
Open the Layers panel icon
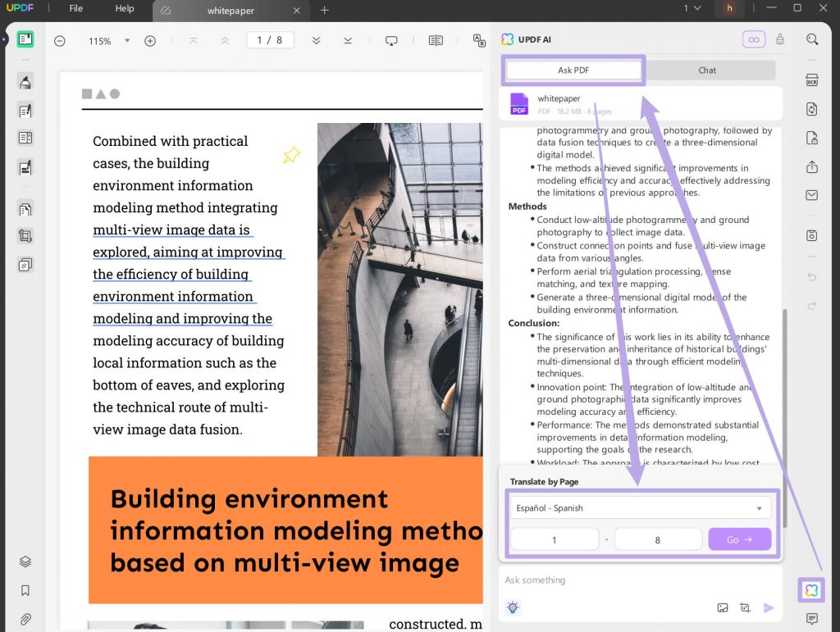pos(25,562)
